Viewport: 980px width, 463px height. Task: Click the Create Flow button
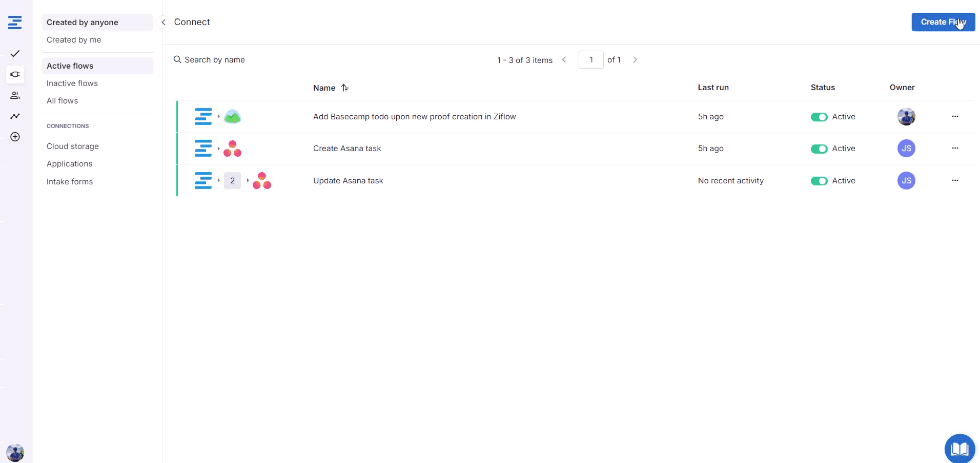[943, 22]
